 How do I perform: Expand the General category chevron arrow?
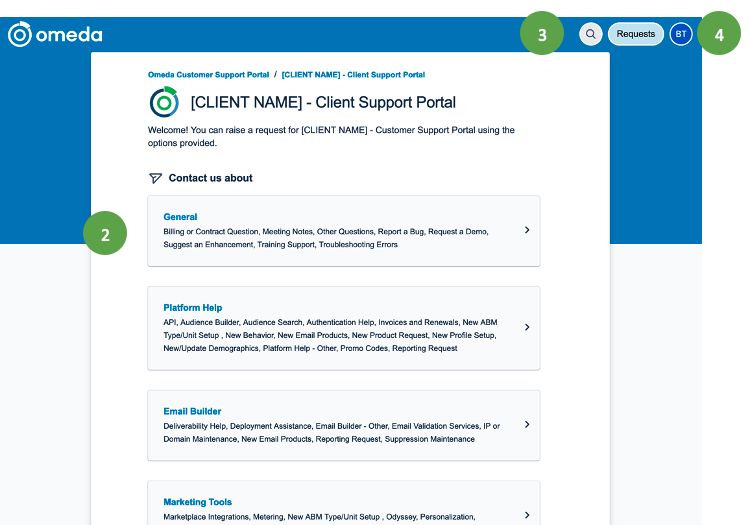point(527,230)
